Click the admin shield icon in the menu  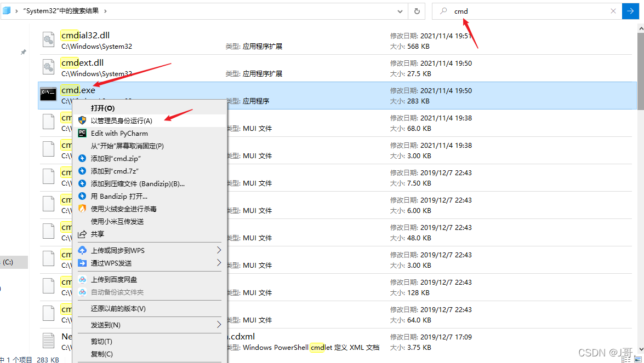click(82, 120)
